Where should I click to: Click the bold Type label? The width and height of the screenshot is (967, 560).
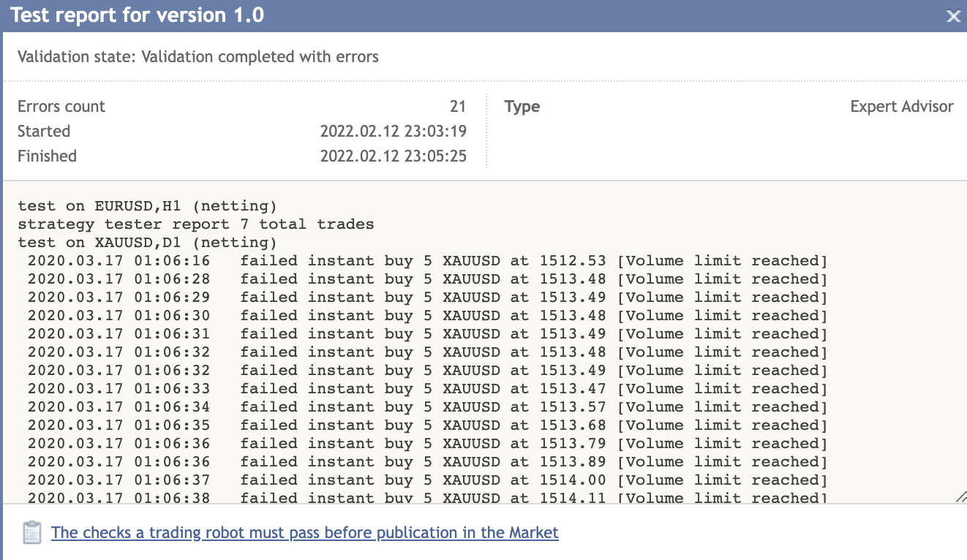click(x=522, y=107)
